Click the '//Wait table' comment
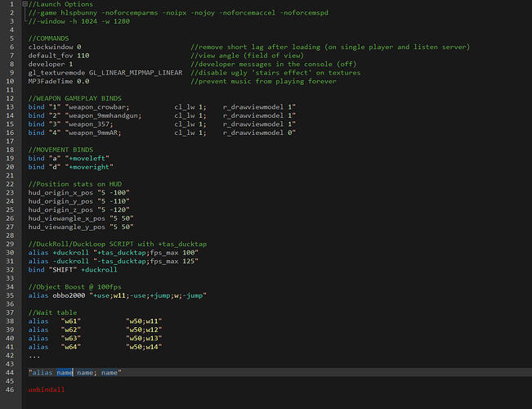 pos(52,312)
